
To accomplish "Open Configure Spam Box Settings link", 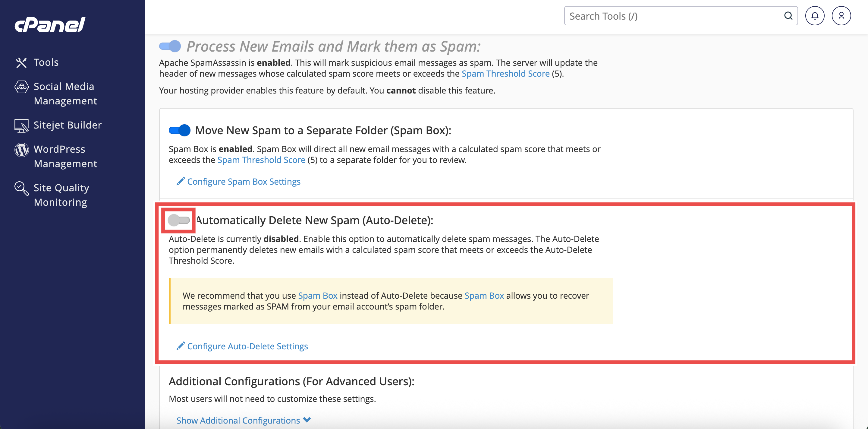I will point(244,181).
